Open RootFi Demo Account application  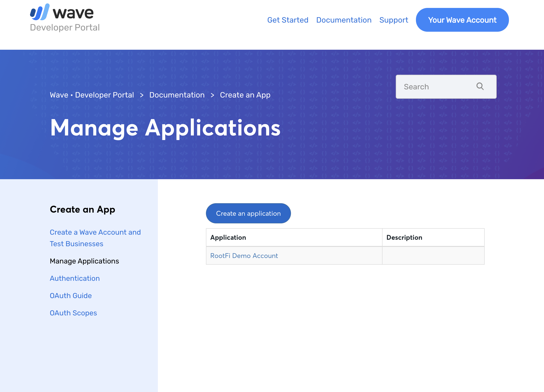click(244, 256)
